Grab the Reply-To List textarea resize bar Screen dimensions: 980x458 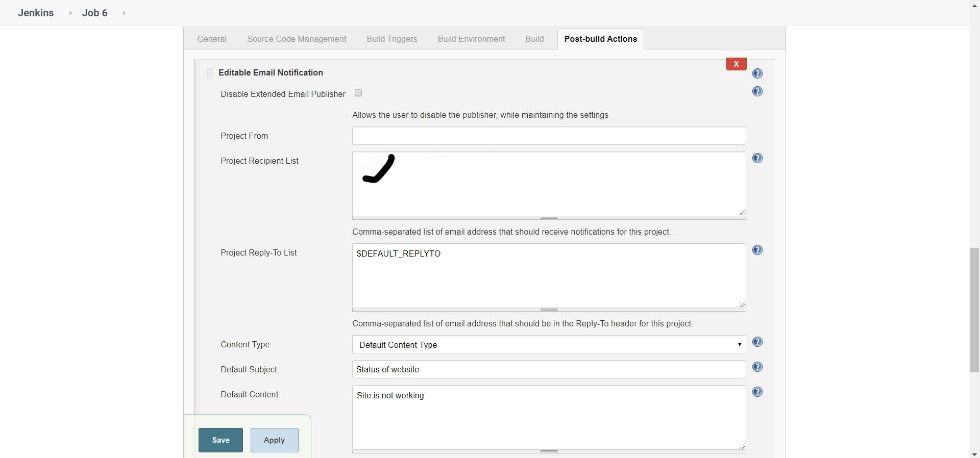(549, 310)
